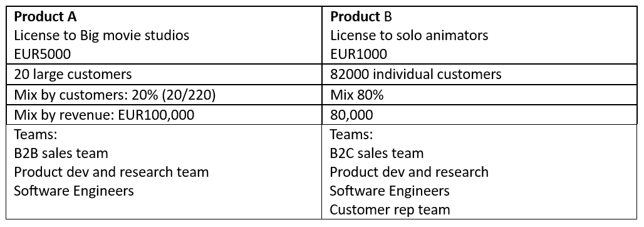Viewport: 644px width, 227px height.
Task: Click the EUR1000 price text
Action: [x=358, y=54]
